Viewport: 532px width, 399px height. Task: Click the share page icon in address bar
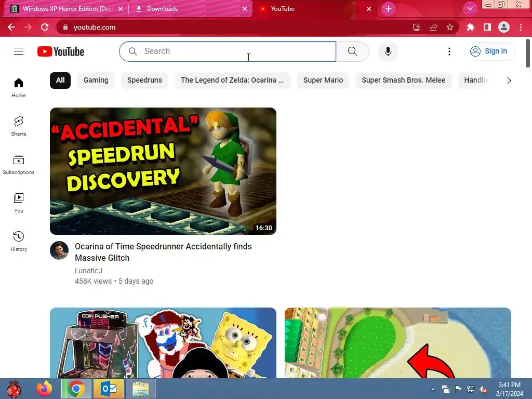(x=433, y=27)
